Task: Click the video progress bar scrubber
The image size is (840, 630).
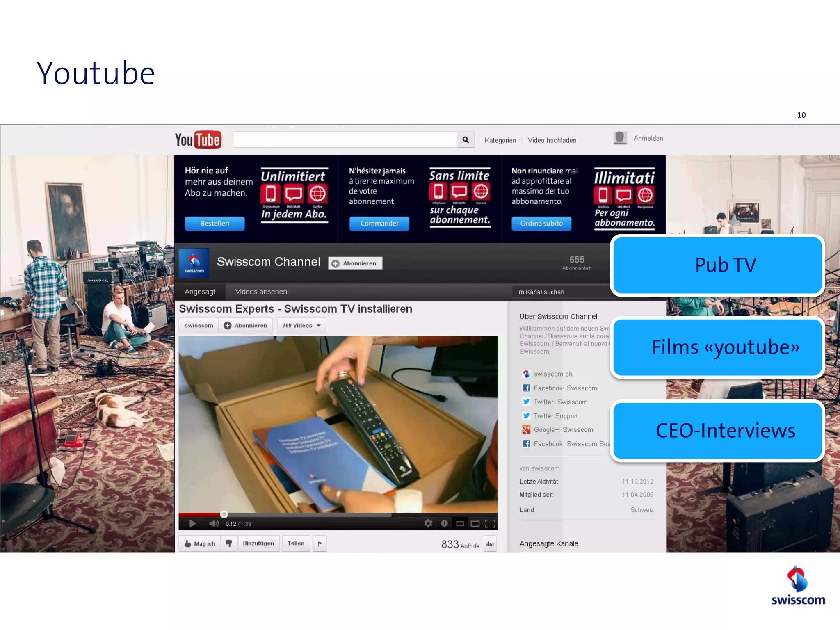Action: point(224,514)
